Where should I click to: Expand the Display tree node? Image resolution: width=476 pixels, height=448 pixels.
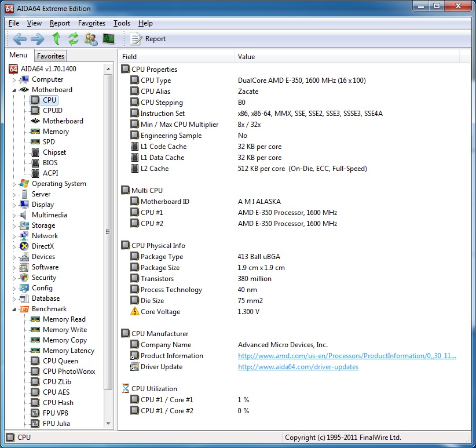click(x=14, y=205)
